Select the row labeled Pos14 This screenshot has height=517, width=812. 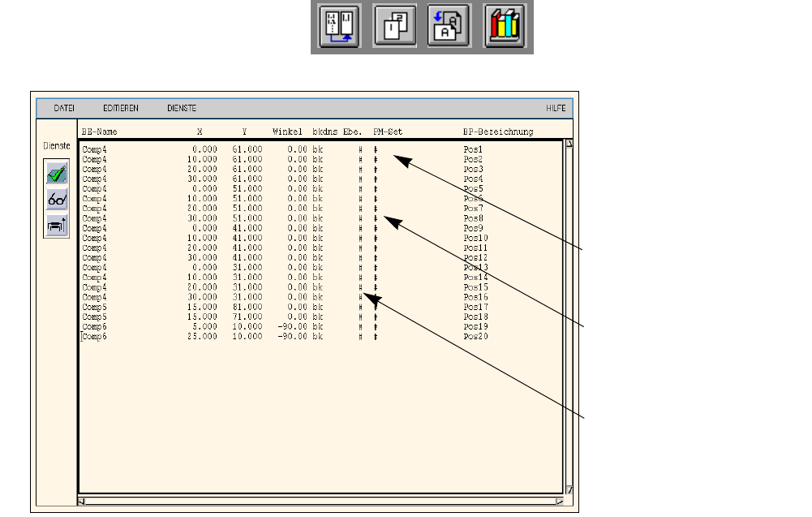pos(320,277)
